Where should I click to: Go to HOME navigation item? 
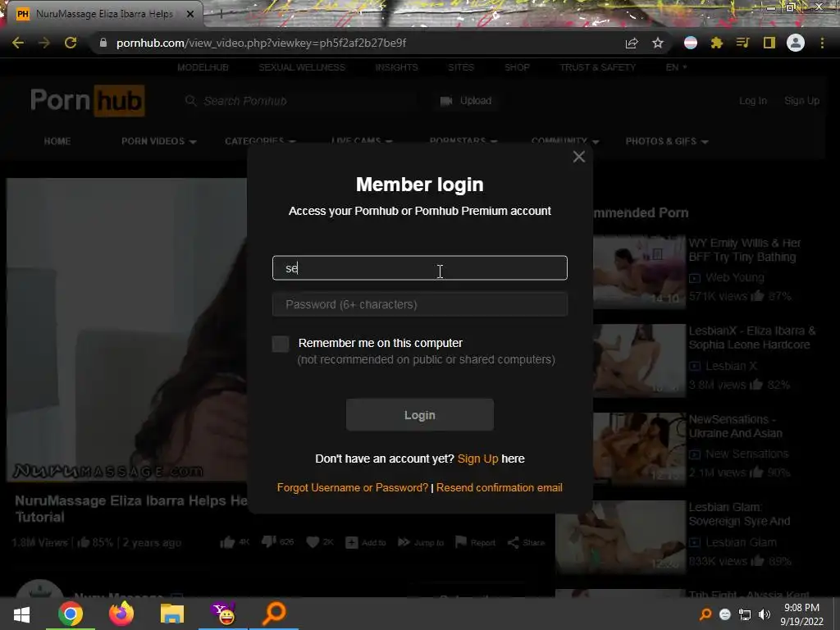57,141
